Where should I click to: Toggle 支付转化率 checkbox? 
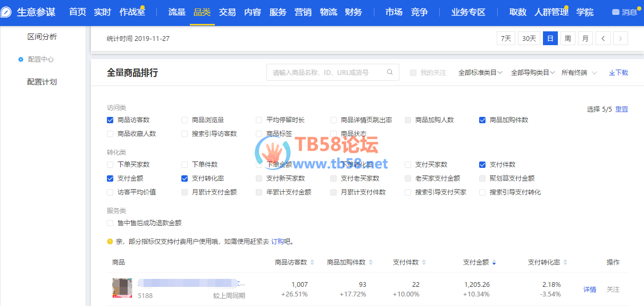185,178
